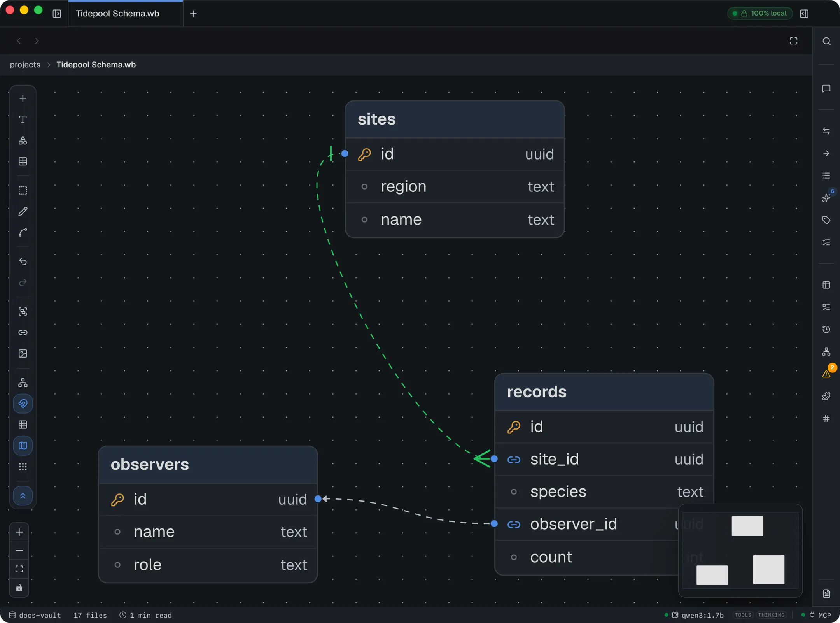Open the qwen3:1.7b model selector
Image resolution: width=840 pixels, height=623 pixels.
[x=698, y=615]
